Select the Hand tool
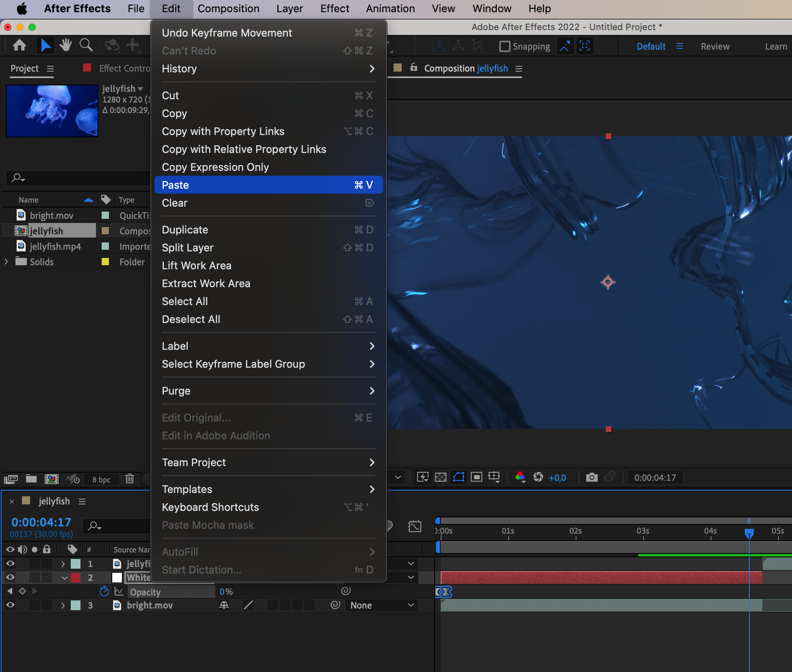The width and height of the screenshot is (792, 672). pyautogui.click(x=65, y=45)
